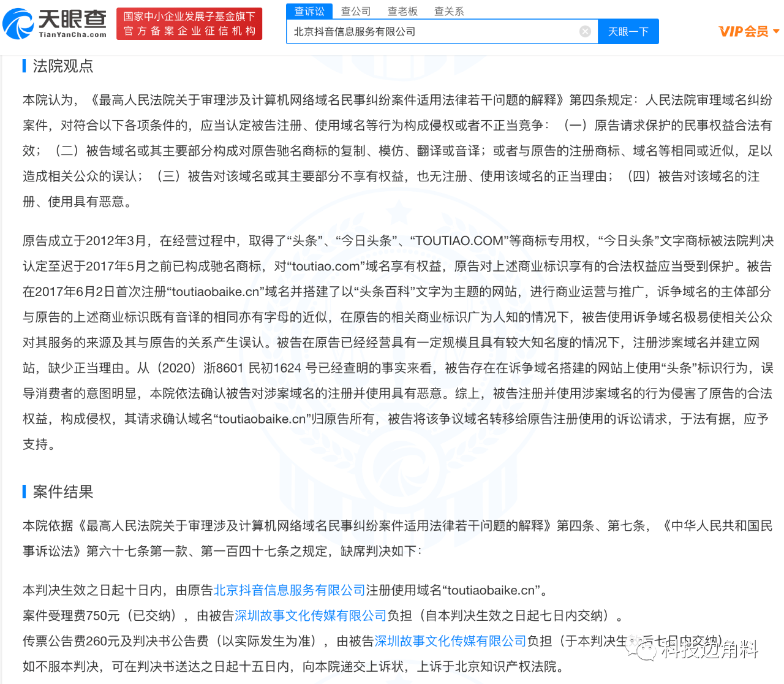Open the 查关系 tab
This screenshot has height=684, width=784.
point(449,11)
